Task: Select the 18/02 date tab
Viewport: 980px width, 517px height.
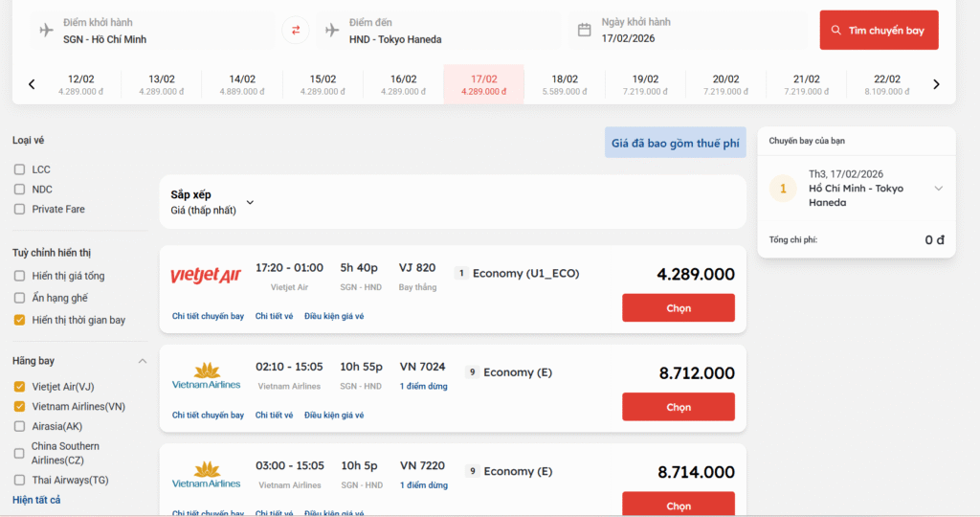Action: [565, 84]
